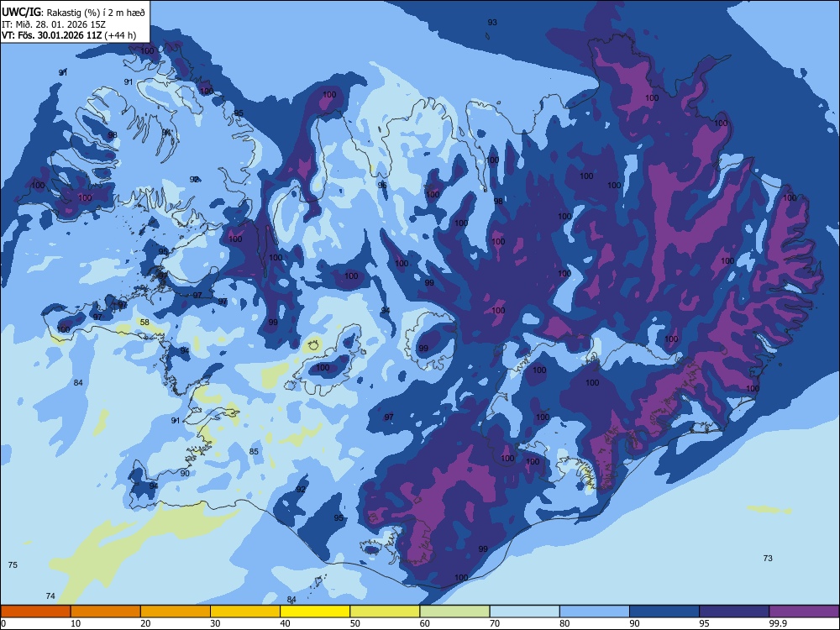Screen dimensions: 840x630
Task: Click the light orange 20–30 legend swatch
Action: pyautogui.click(x=176, y=612)
